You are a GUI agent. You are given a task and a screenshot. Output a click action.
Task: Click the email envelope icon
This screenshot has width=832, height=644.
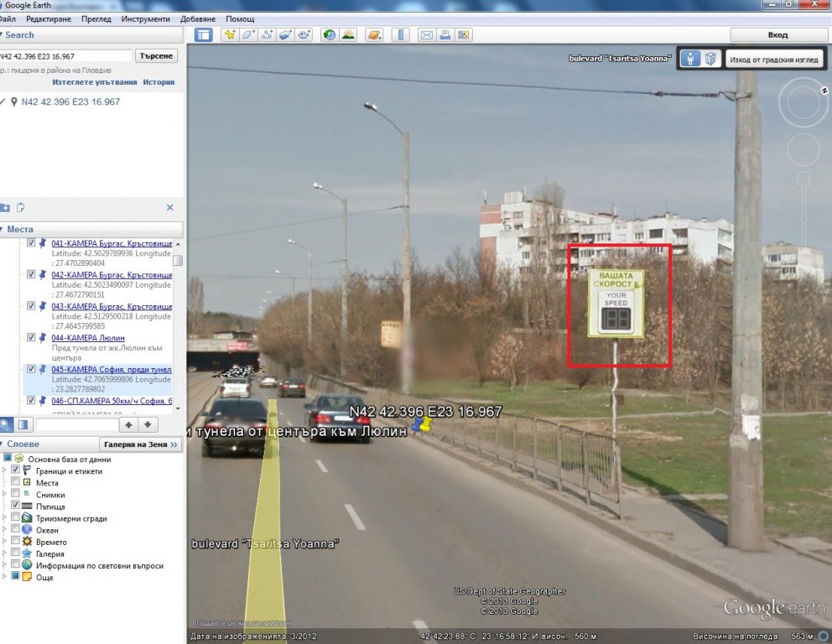[x=426, y=35]
